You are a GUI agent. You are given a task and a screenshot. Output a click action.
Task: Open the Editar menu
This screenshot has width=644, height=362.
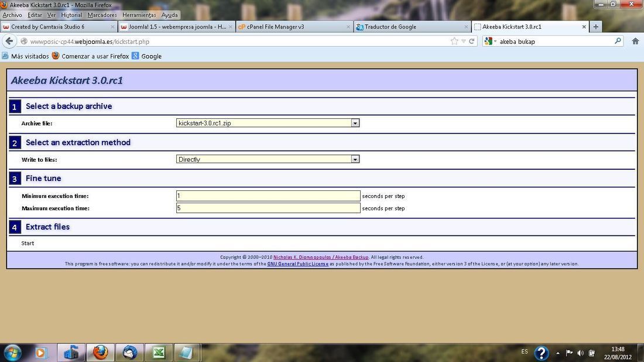click(35, 15)
